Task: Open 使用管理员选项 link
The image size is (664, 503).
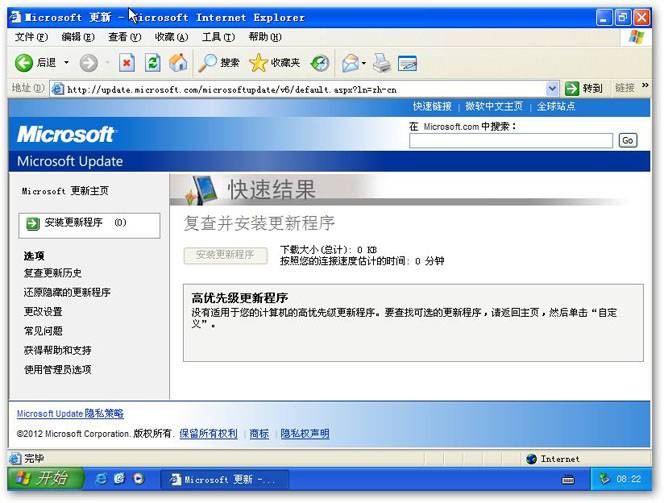Action: pos(57,370)
